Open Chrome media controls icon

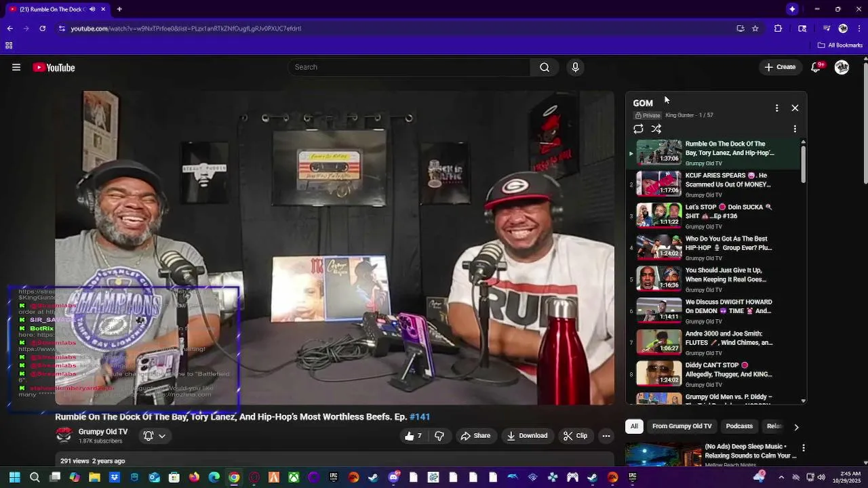(827, 28)
